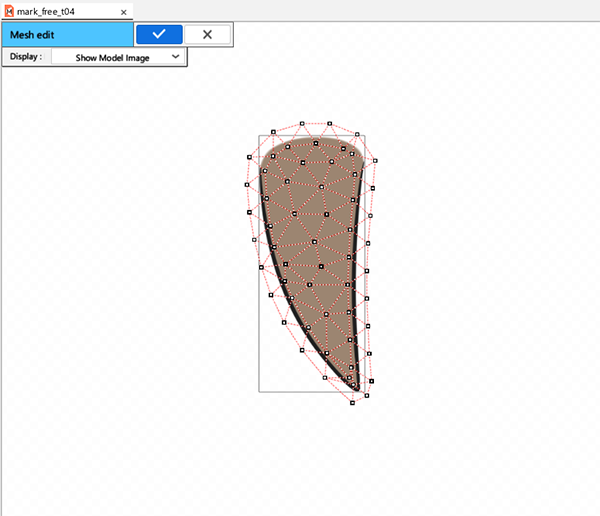Click the bottom edge of the bounding rectangle
The image size is (600, 516).
point(300,391)
